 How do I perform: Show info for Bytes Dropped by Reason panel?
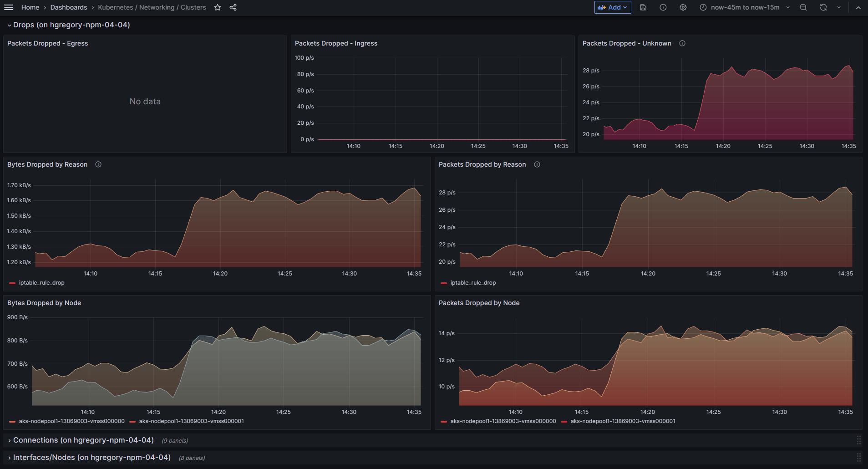pos(98,164)
